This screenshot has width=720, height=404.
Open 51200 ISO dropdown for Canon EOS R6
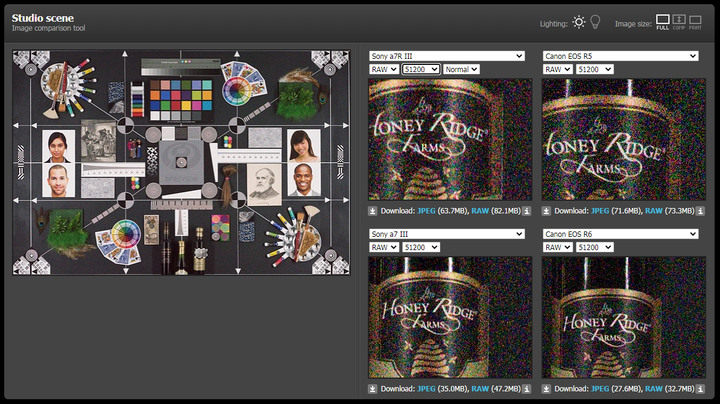point(595,247)
